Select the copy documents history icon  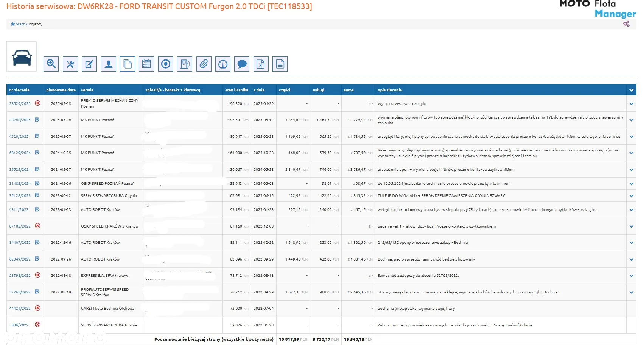tap(128, 64)
